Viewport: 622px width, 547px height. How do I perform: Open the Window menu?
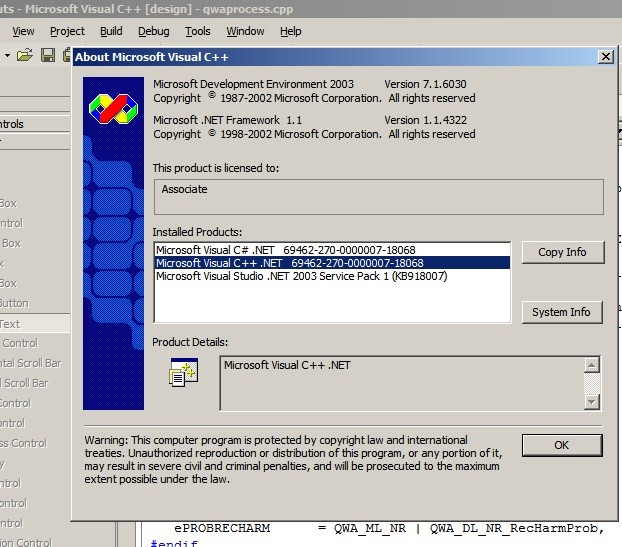pyautogui.click(x=245, y=31)
